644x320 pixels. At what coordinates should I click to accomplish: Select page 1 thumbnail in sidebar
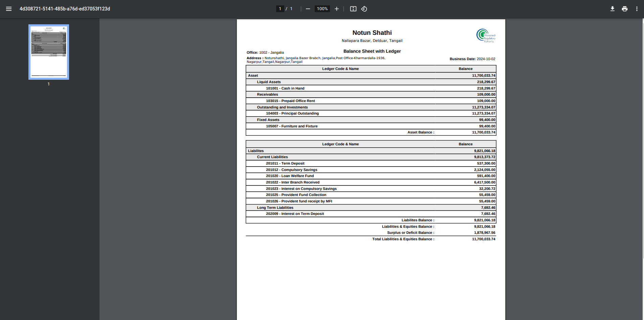pyautogui.click(x=49, y=52)
